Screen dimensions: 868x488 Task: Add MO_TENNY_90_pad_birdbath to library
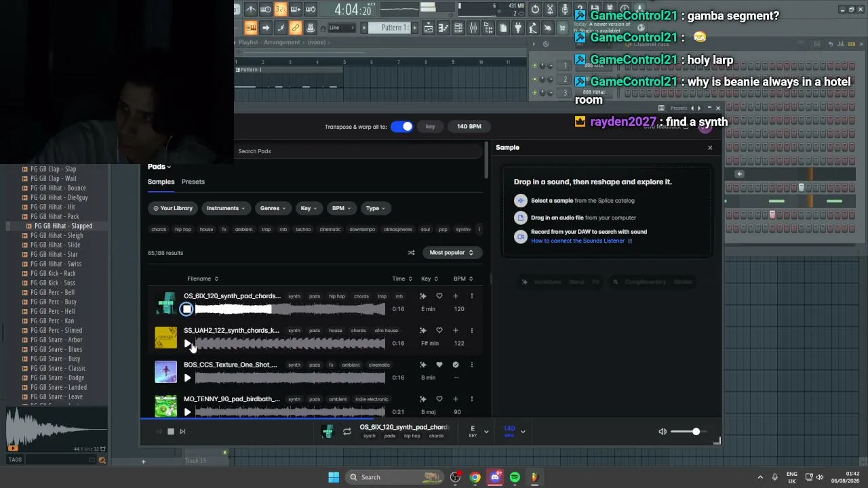pyautogui.click(x=456, y=399)
